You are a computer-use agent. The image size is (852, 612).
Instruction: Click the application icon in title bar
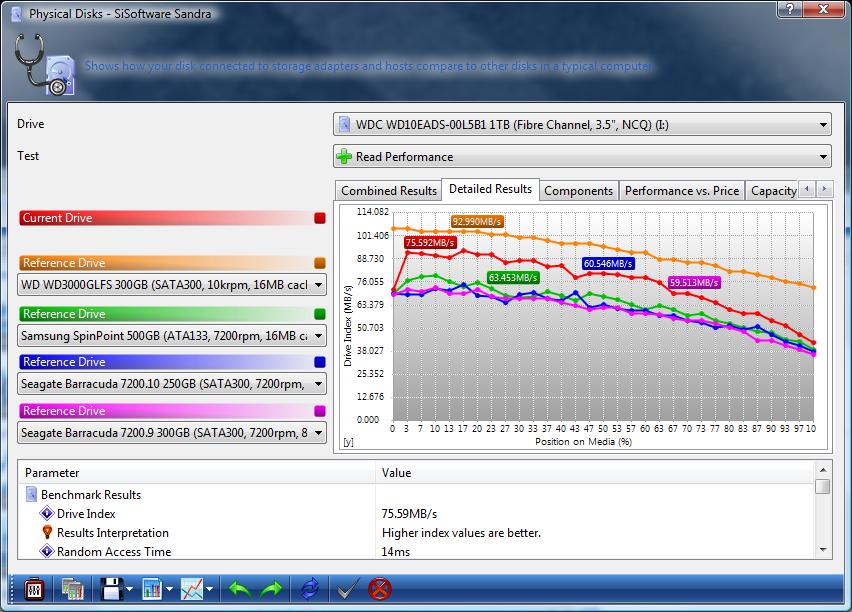(x=16, y=14)
